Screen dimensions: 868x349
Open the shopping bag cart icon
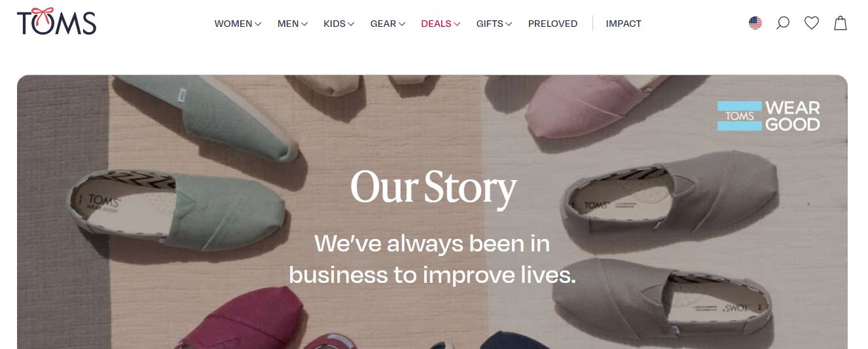tap(841, 24)
